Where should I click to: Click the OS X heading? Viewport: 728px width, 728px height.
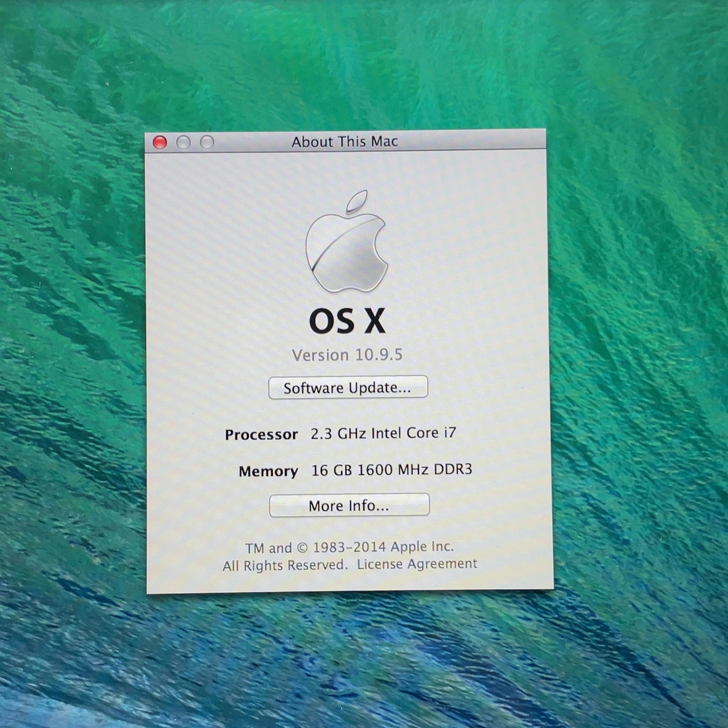[347, 321]
